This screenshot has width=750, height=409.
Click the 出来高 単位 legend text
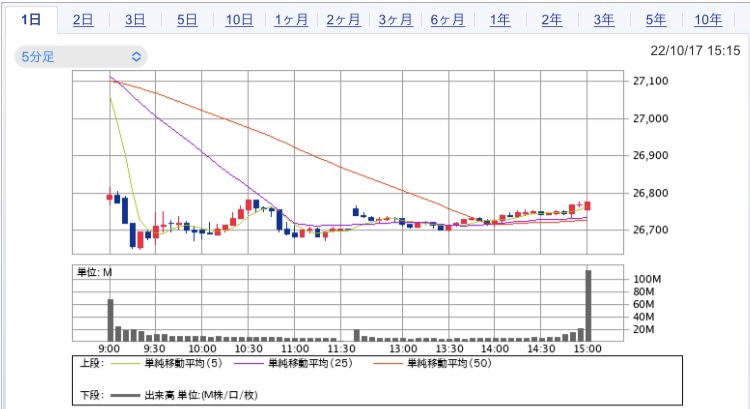click(x=201, y=395)
